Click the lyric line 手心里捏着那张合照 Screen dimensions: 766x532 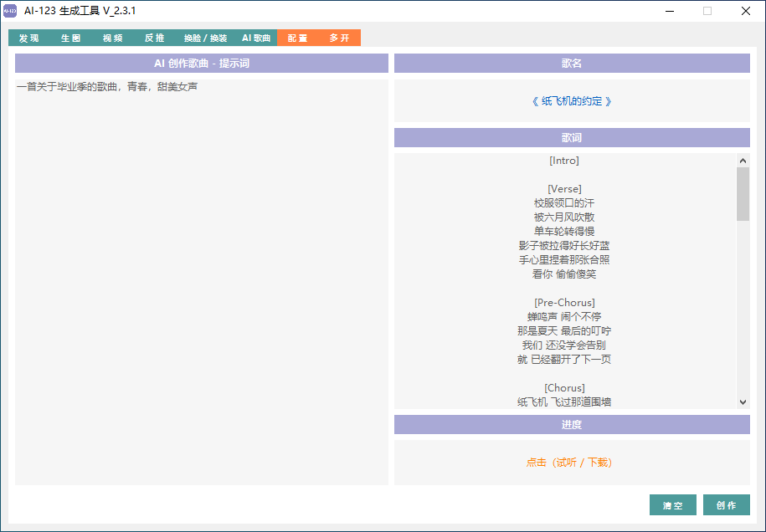tap(564, 259)
